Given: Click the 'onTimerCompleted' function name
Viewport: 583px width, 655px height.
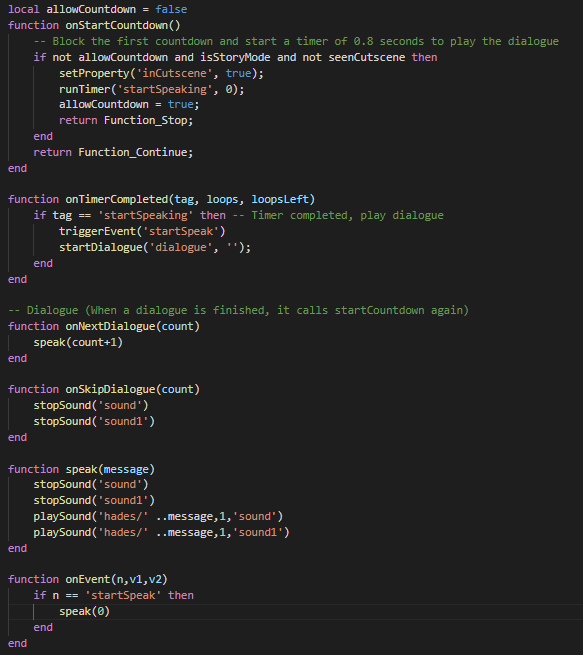Looking at the screenshot, I should coord(117,199).
